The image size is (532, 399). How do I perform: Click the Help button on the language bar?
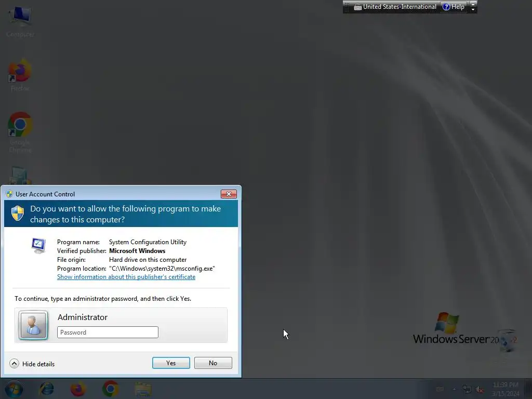(x=453, y=7)
